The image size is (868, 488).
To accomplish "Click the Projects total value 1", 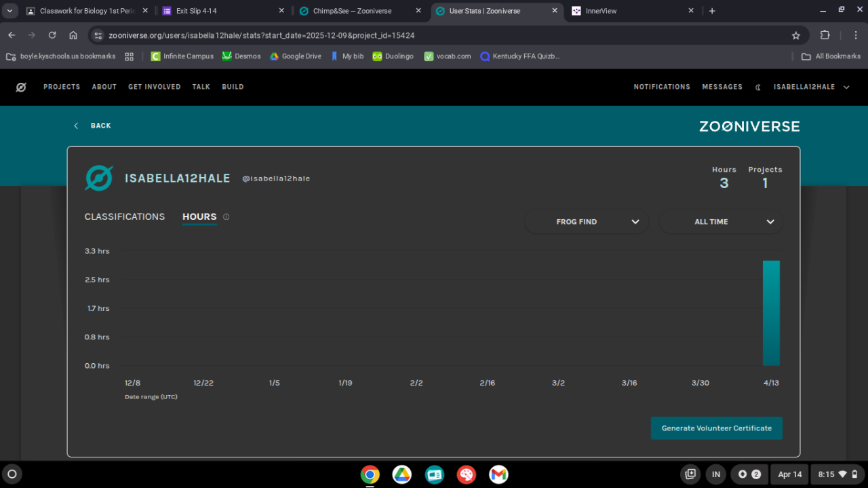I will (765, 183).
